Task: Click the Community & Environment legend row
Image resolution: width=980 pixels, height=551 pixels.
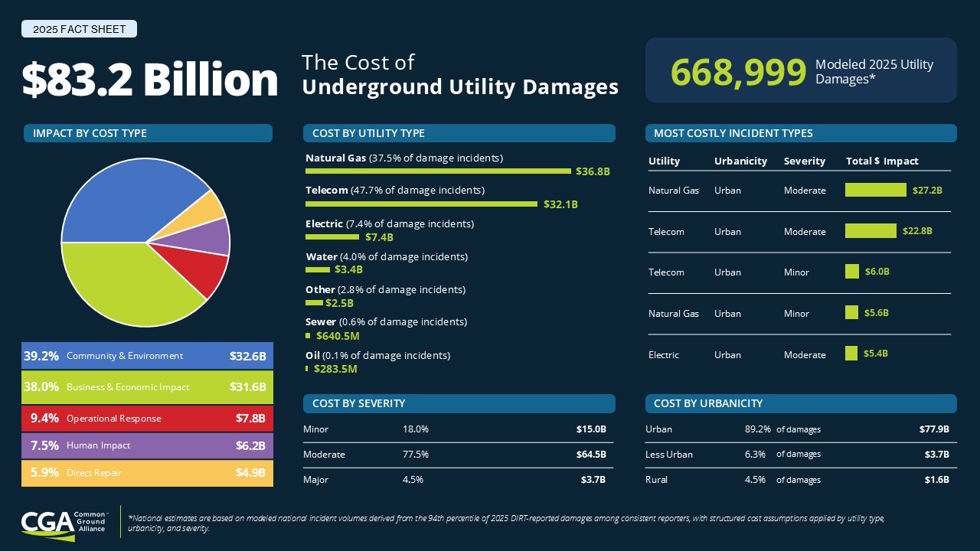Action: pos(147,356)
